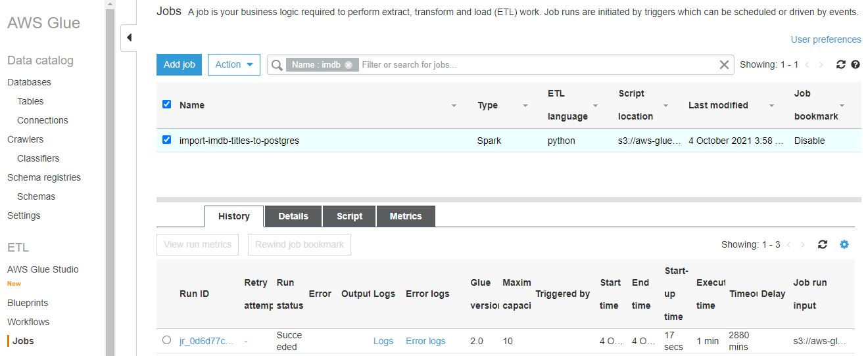Click View run metrics button
This screenshot has width=868, height=356.
pyautogui.click(x=198, y=244)
